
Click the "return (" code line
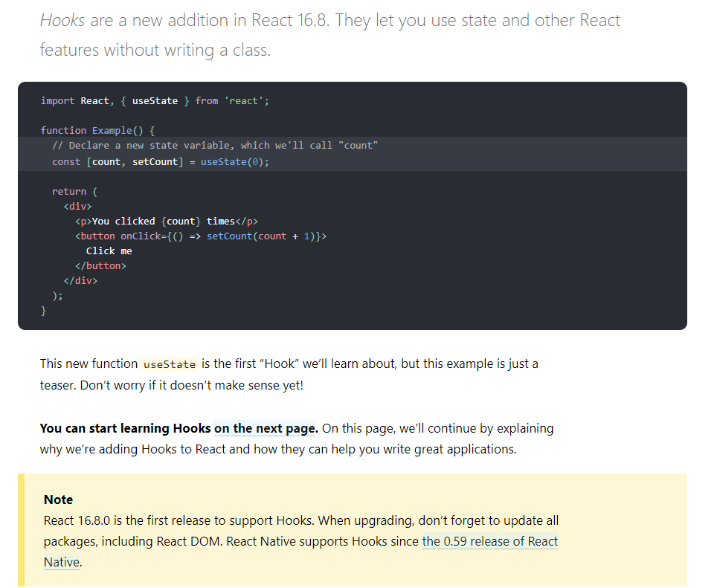(x=74, y=192)
